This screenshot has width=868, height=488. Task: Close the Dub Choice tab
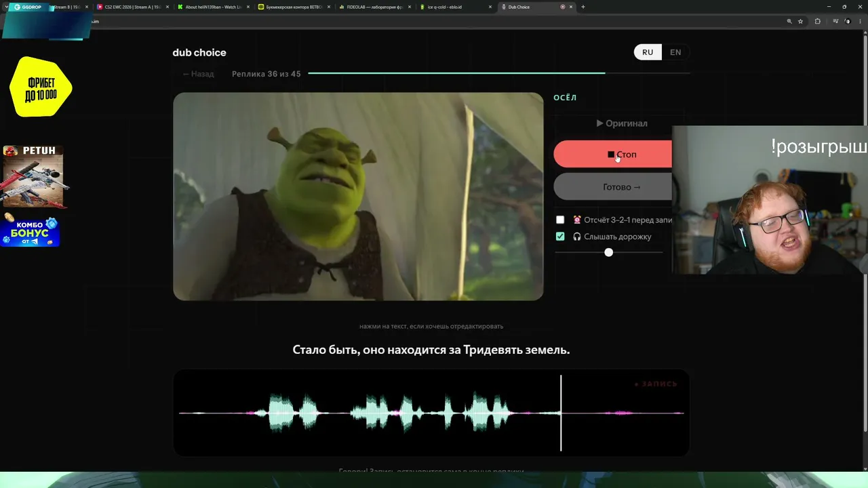coord(571,7)
